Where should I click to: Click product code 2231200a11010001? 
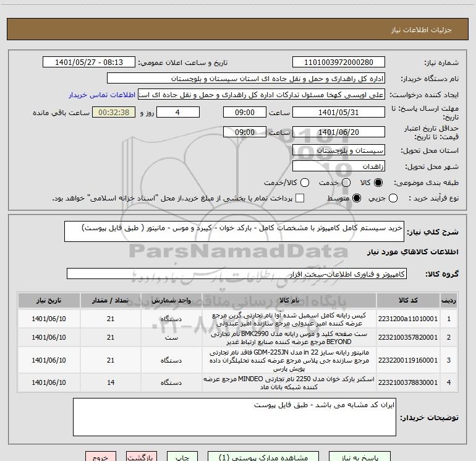tap(408, 319)
